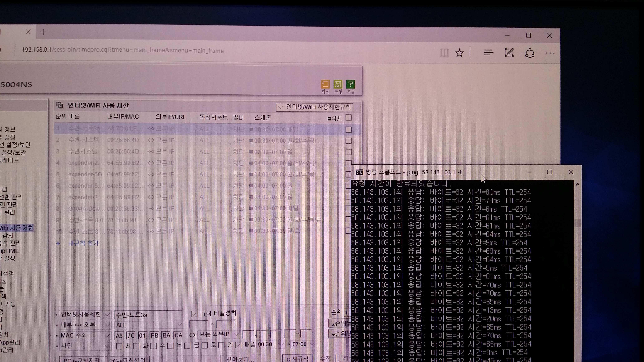Screen dimensions: 644x362
Task: Open a new browser tab with plus icon
Action: click(x=44, y=32)
